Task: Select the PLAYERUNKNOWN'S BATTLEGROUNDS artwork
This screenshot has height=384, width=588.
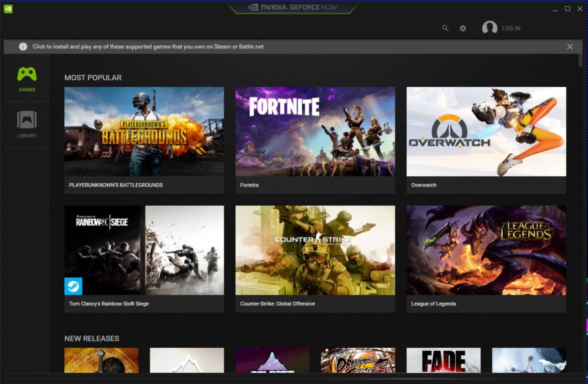Action: click(144, 132)
